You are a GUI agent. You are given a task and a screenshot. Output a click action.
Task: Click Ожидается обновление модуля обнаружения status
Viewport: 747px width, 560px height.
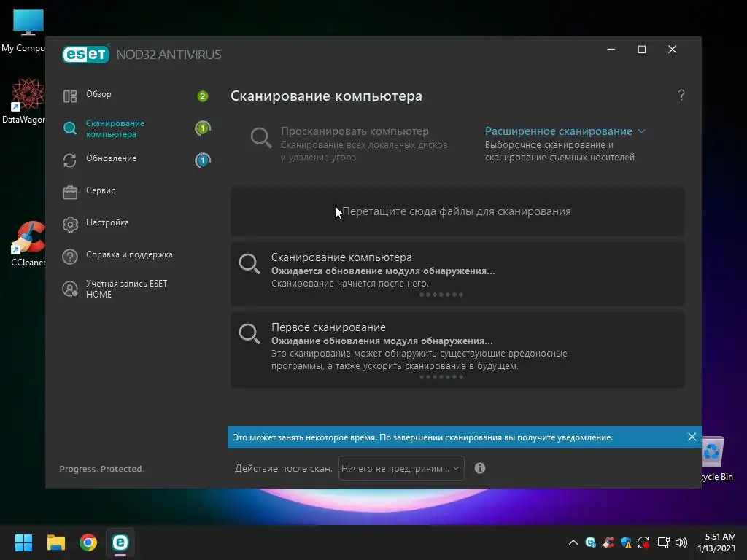click(x=383, y=271)
